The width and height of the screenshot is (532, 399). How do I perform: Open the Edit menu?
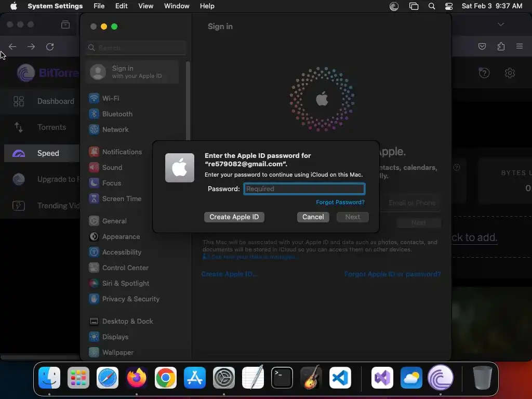tap(121, 6)
